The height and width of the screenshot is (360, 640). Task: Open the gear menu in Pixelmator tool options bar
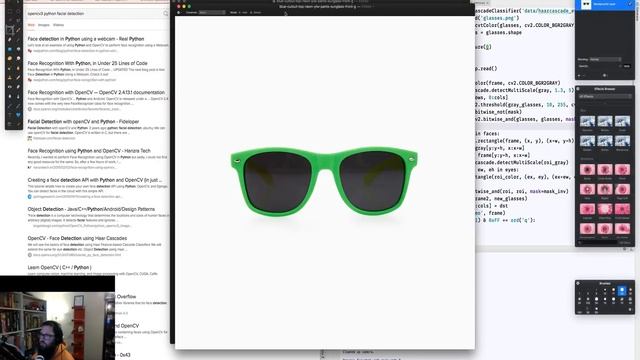tap(178, 13)
